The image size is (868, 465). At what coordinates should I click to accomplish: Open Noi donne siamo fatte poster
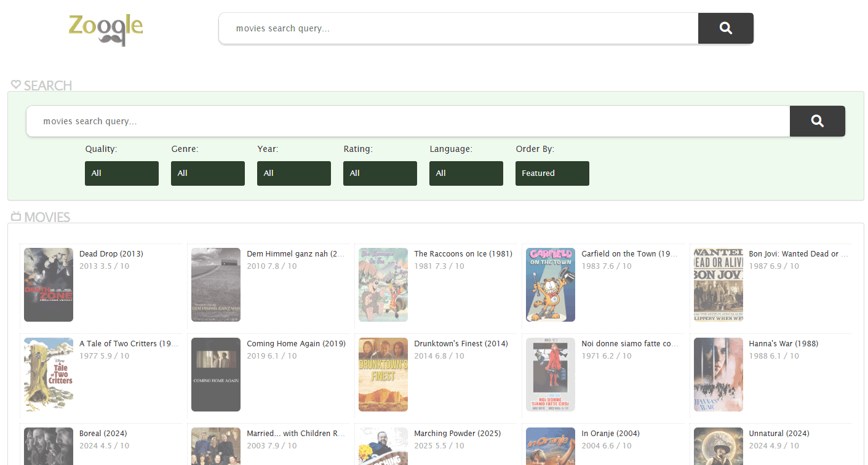(x=551, y=375)
